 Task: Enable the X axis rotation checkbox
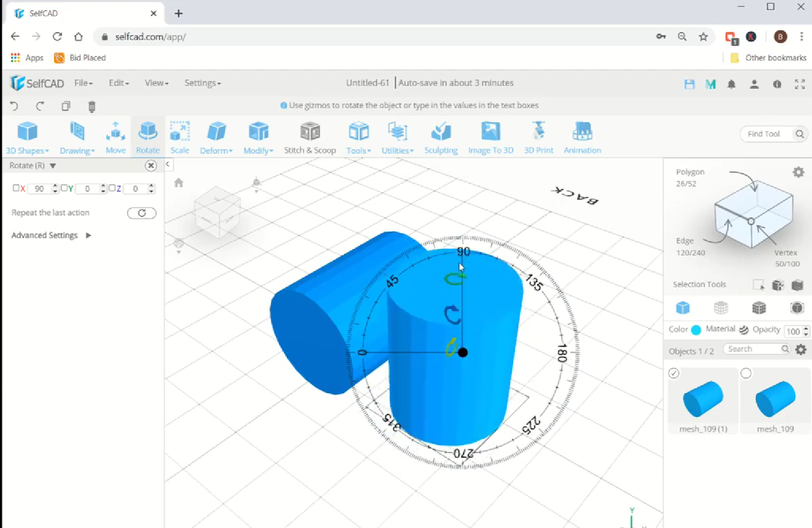[x=16, y=188]
